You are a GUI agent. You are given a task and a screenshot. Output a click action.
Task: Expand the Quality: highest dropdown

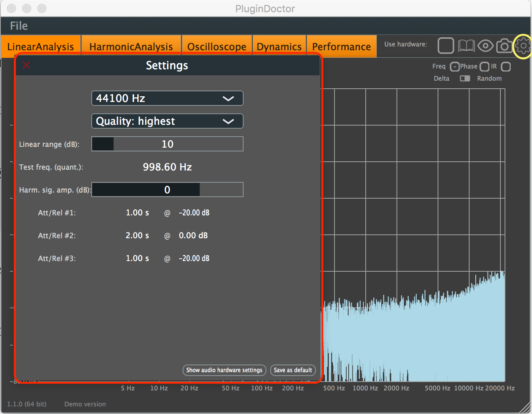click(x=167, y=121)
